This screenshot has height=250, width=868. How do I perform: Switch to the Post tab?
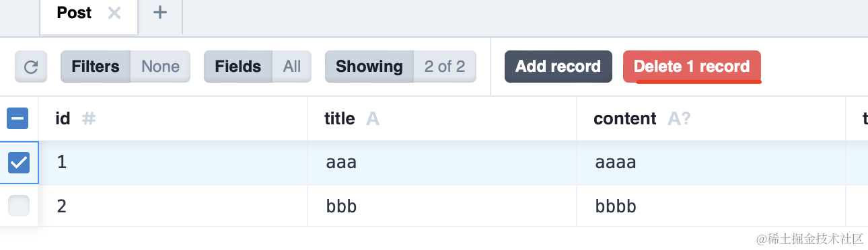74,13
